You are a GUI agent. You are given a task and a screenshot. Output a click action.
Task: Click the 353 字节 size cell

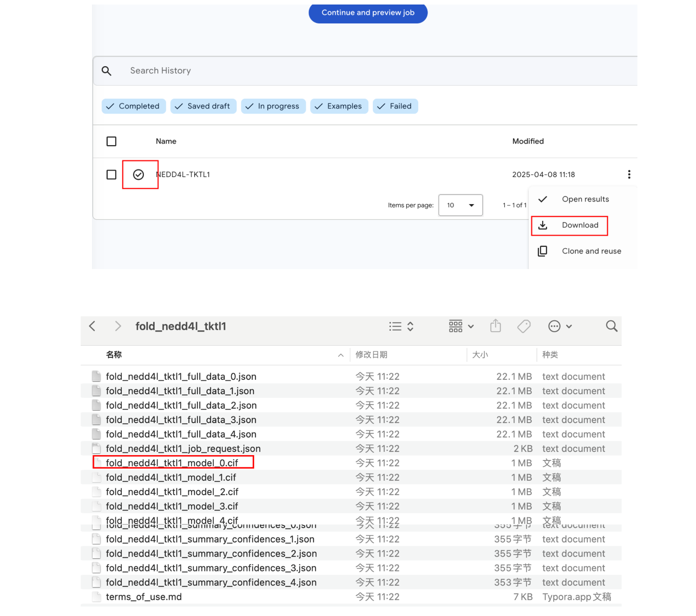pos(513,583)
